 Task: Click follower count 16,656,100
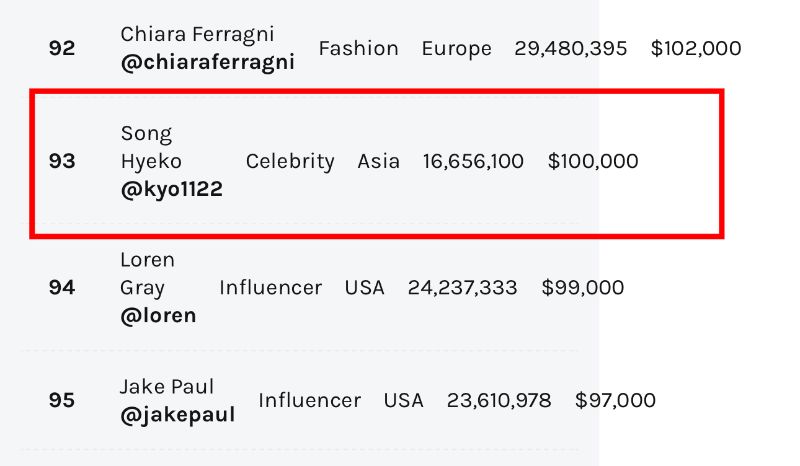(x=473, y=162)
